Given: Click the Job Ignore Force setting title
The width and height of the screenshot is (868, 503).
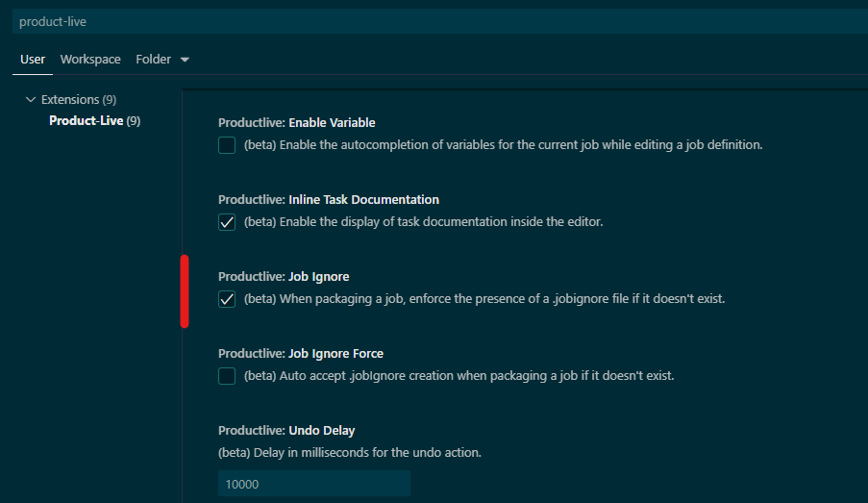Looking at the screenshot, I should [300, 354].
